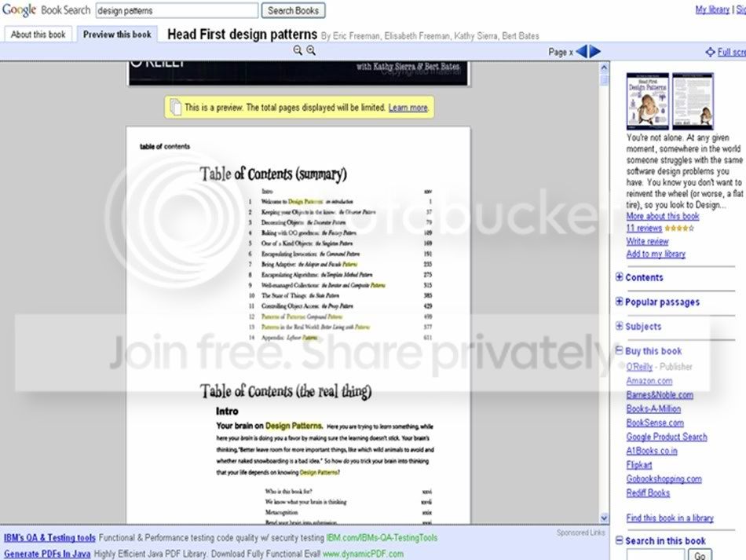The width and height of the screenshot is (746, 560).
Task: Switch to About this book tab
Action: click(x=38, y=35)
